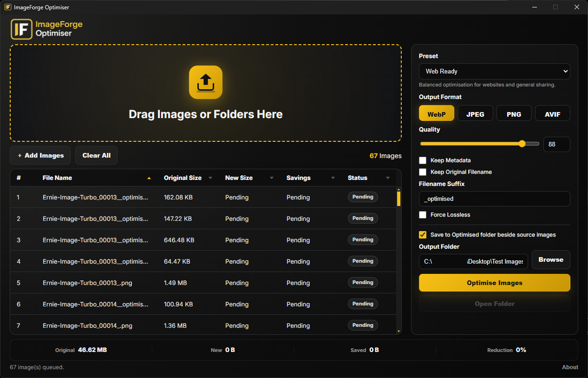The height and width of the screenshot is (378, 588).
Task: Click the Clear All button
Action: click(x=97, y=155)
